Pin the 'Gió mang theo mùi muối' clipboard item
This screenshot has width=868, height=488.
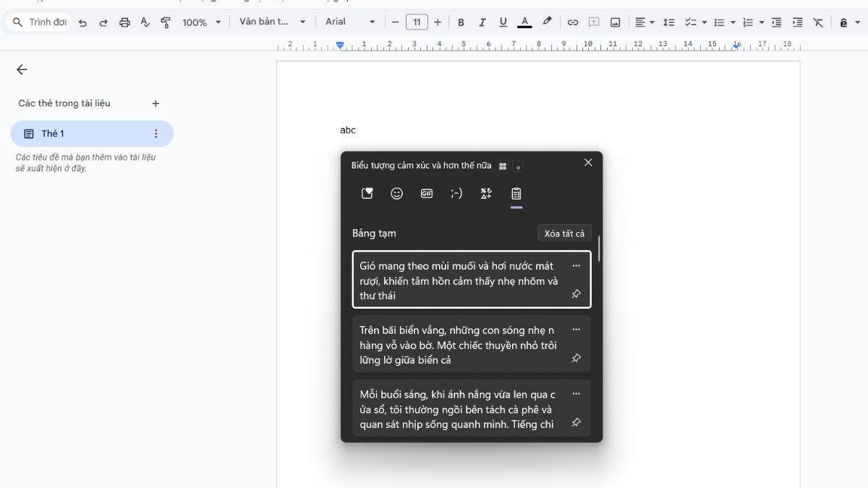coord(576,294)
